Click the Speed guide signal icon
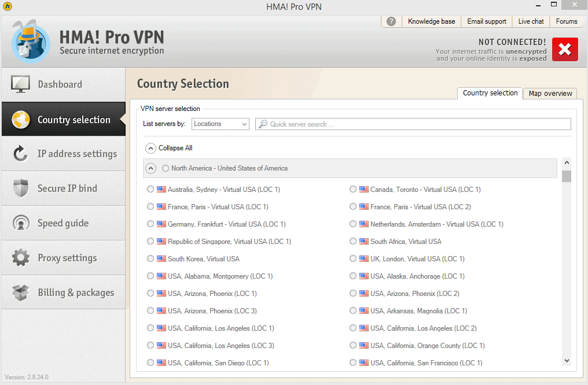The width and height of the screenshot is (588, 385). pos(21,223)
